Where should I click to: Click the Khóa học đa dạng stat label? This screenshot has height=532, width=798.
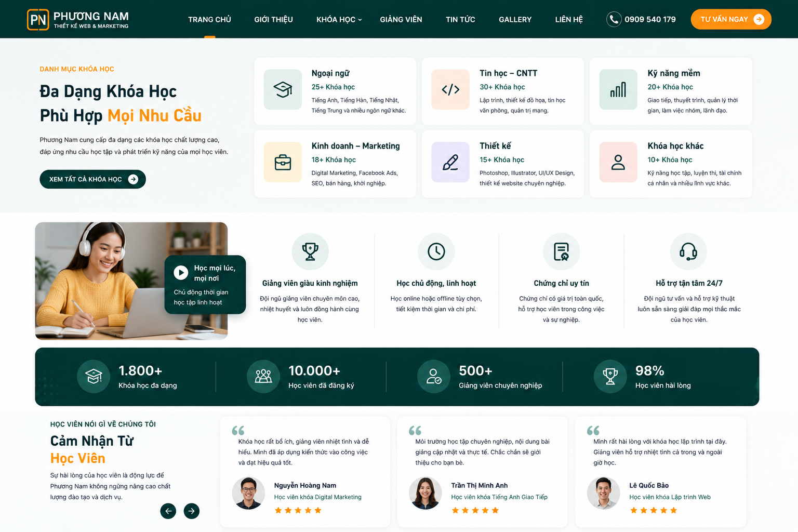click(x=148, y=385)
